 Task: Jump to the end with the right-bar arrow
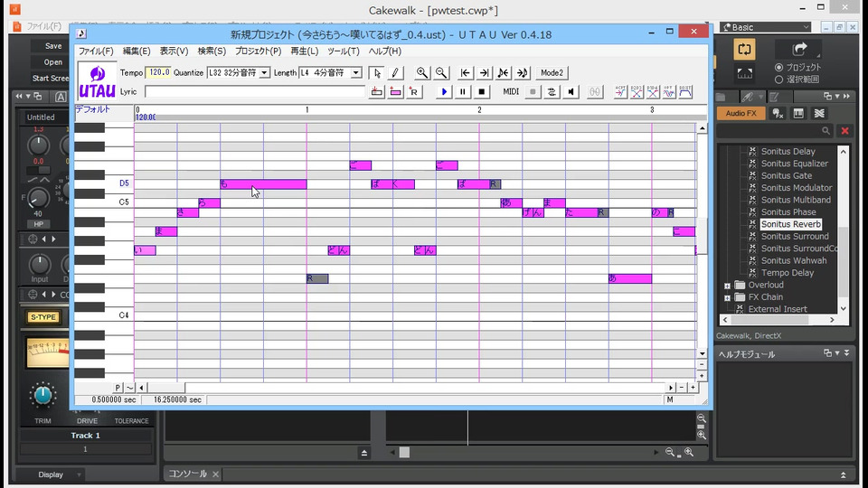485,72
